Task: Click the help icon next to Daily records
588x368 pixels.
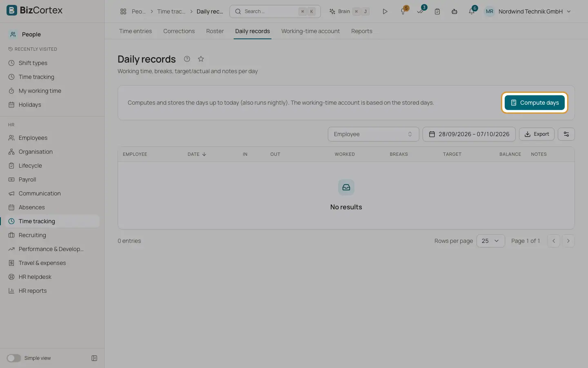Action: pyautogui.click(x=187, y=59)
